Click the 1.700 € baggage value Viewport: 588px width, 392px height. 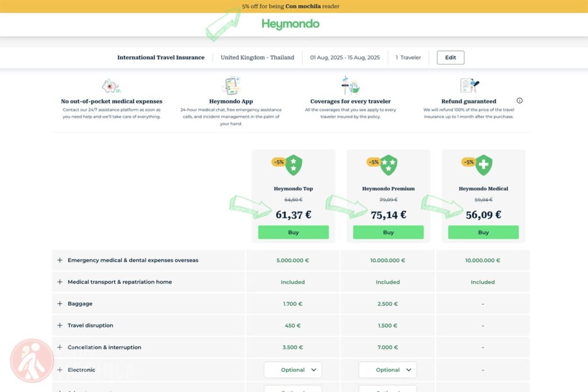293,303
